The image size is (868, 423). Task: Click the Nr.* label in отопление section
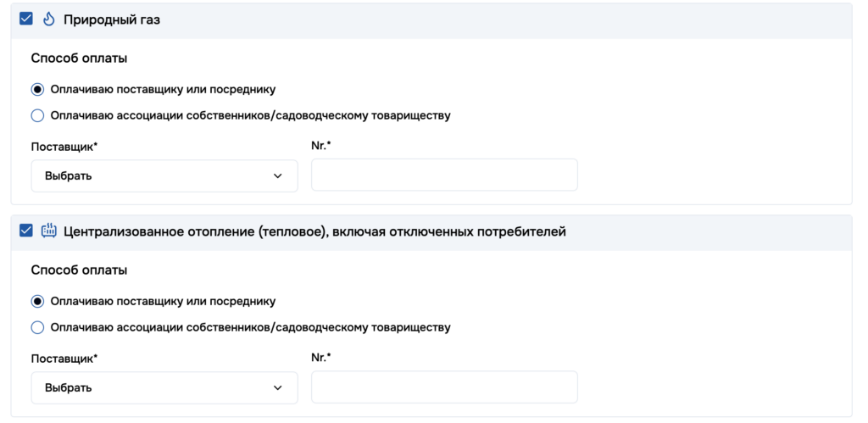[x=320, y=357]
